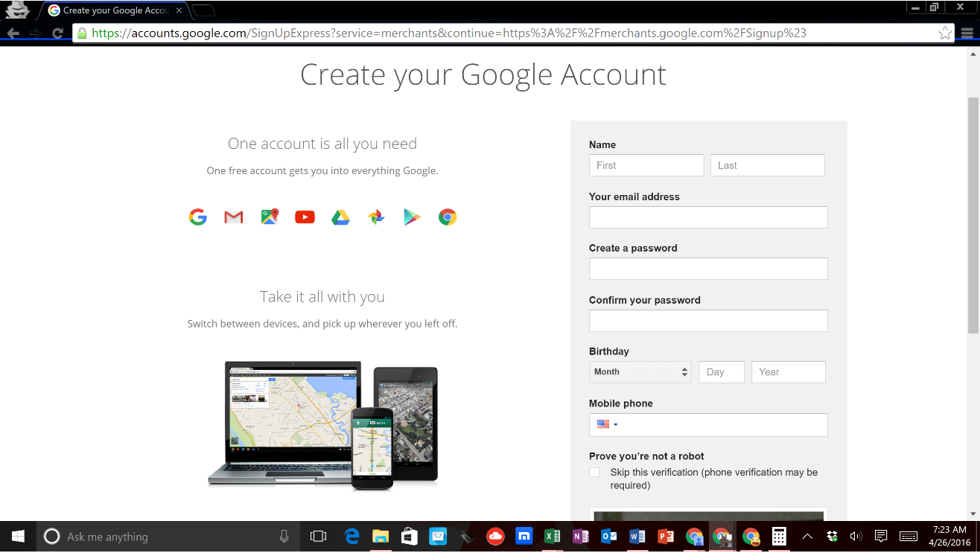Open the Chrome hamburger menu

point(967,33)
